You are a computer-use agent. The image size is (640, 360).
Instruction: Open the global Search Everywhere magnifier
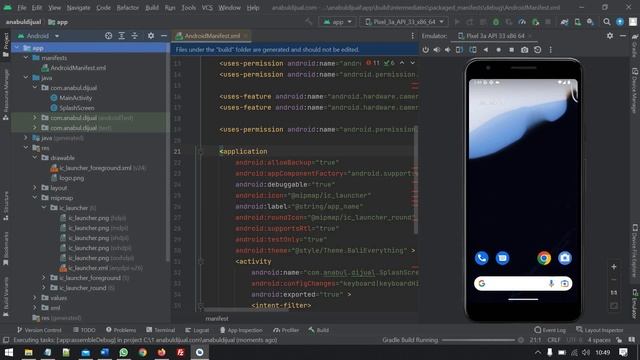click(x=607, y=22)
